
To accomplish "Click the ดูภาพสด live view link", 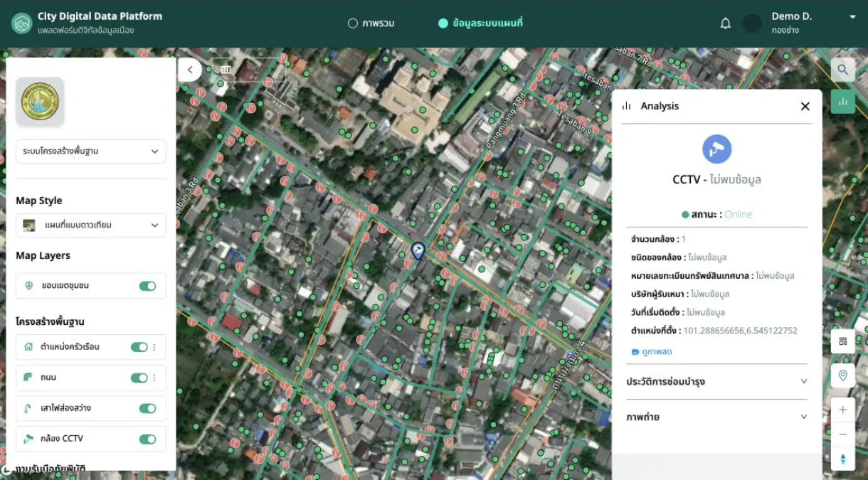I will tap(652, 352).
